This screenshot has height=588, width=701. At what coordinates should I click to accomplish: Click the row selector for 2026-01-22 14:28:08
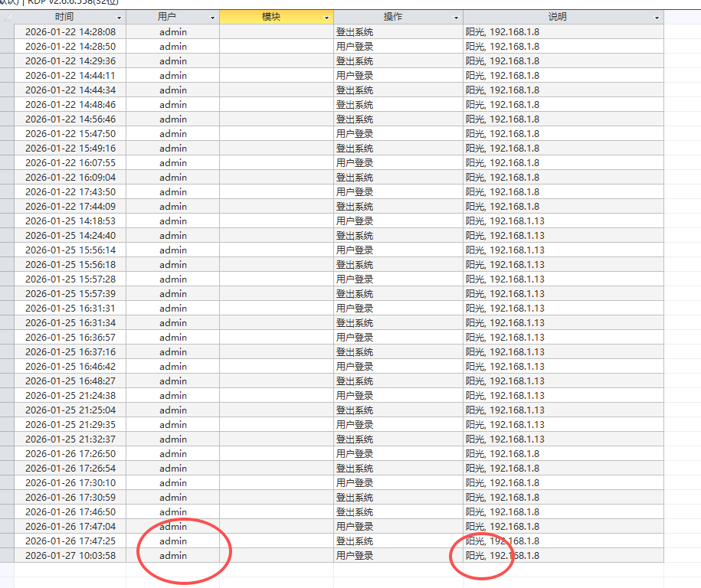(7, 32)
